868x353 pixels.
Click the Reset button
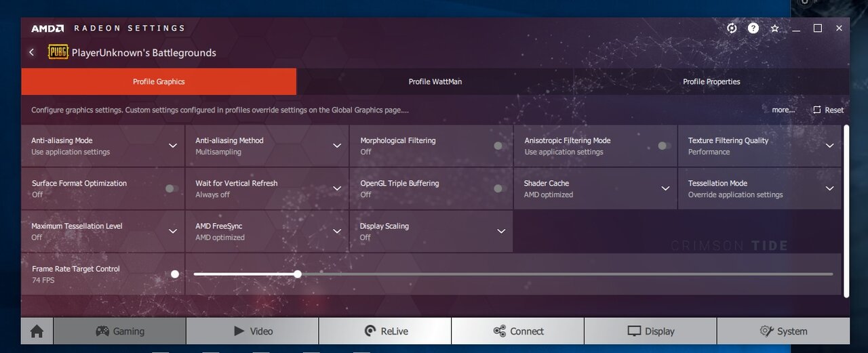828,110
